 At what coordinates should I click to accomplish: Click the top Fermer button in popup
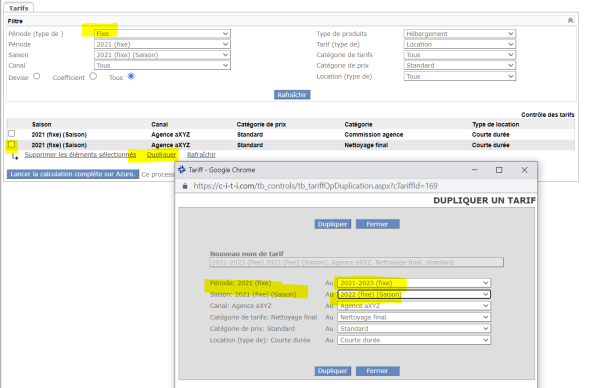point(378,224)
